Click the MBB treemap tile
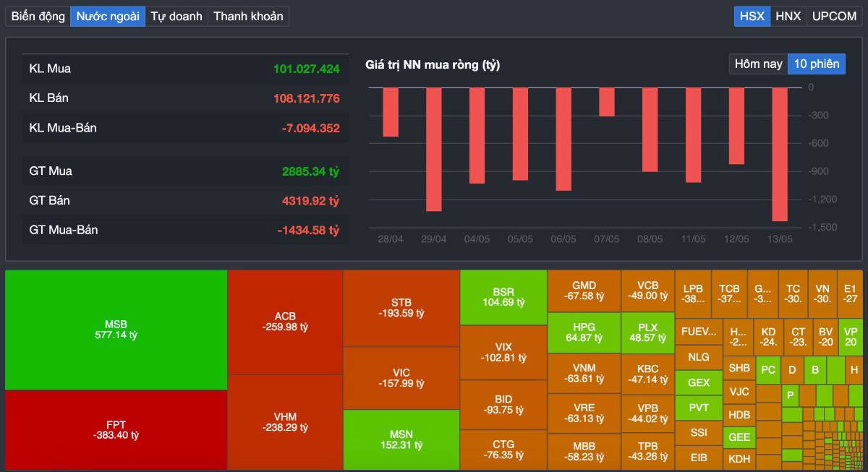868x472 pixels. (584, 452)
